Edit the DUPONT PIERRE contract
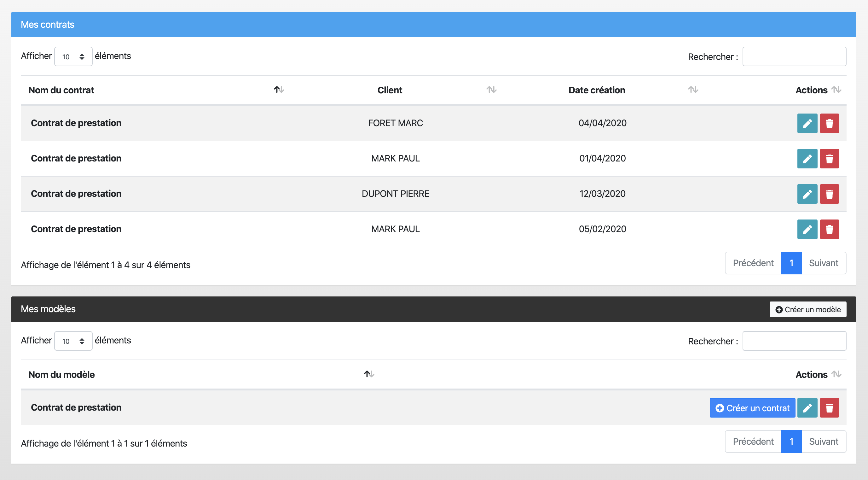 tap(807, 194)
